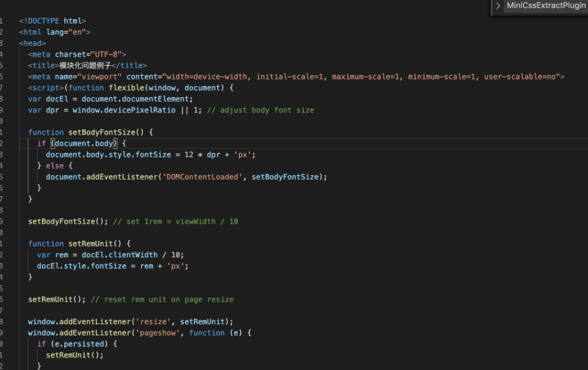Click the 'else' keyword

click(x=54, y=166)
